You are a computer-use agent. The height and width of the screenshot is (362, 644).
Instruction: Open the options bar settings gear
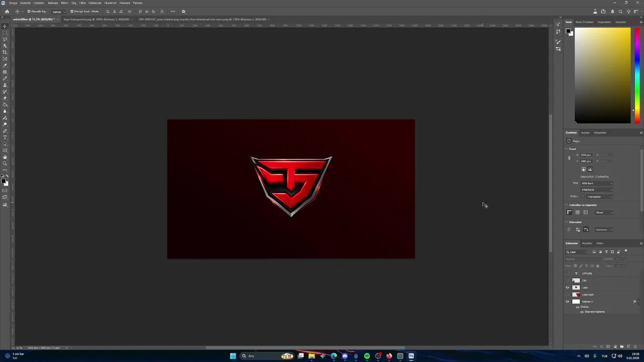point(183,12)
